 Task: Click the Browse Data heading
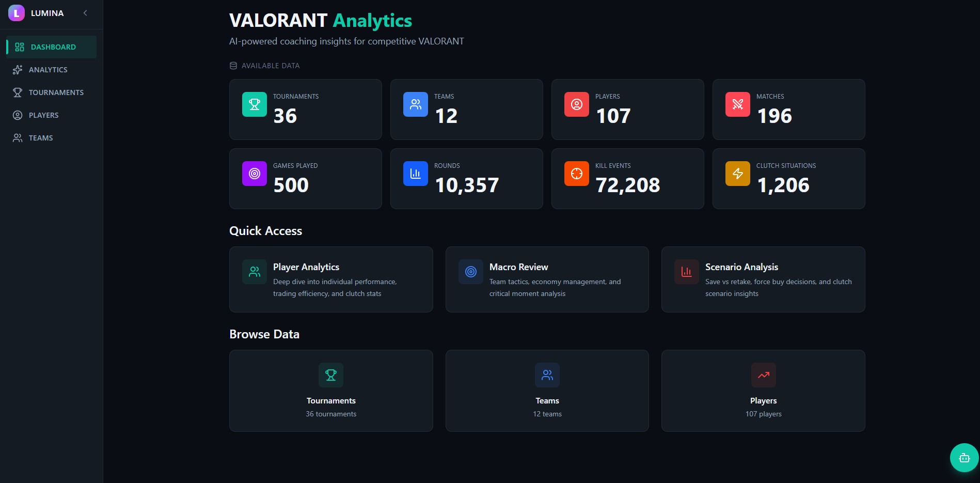(264, 334)
